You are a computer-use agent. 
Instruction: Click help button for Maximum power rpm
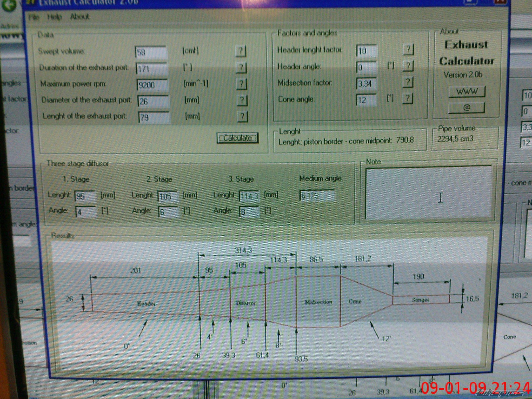[x=241, y=84]
